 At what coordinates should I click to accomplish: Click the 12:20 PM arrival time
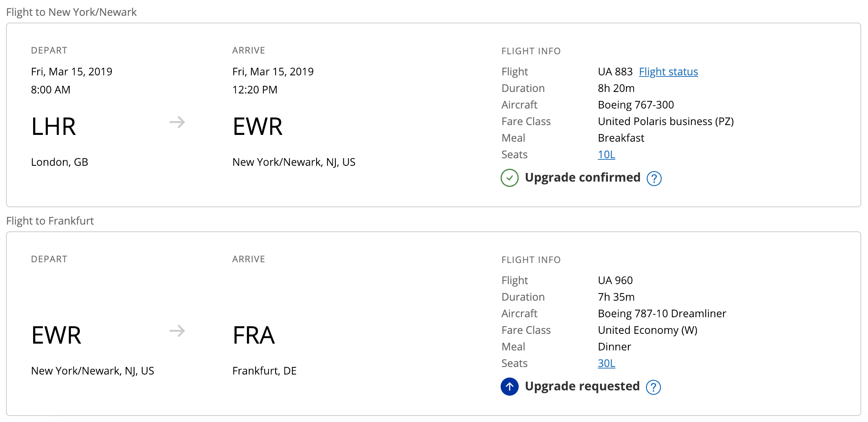(x=255, y=90)
